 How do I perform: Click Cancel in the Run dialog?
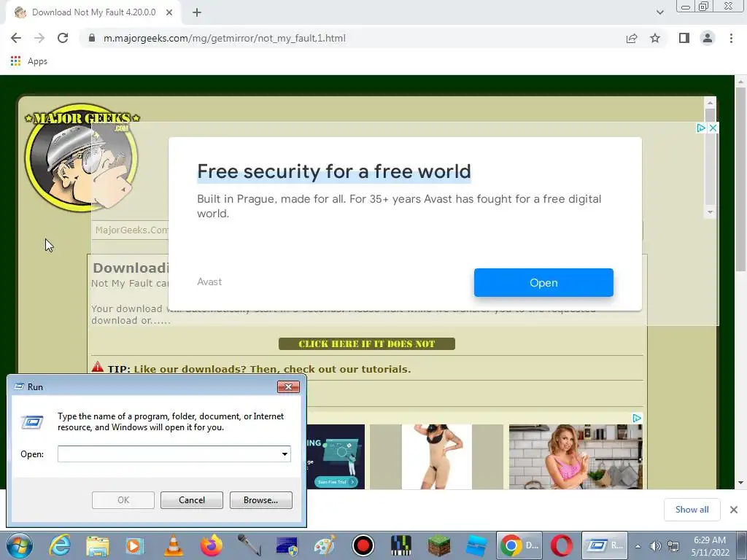tap(192, 500)
